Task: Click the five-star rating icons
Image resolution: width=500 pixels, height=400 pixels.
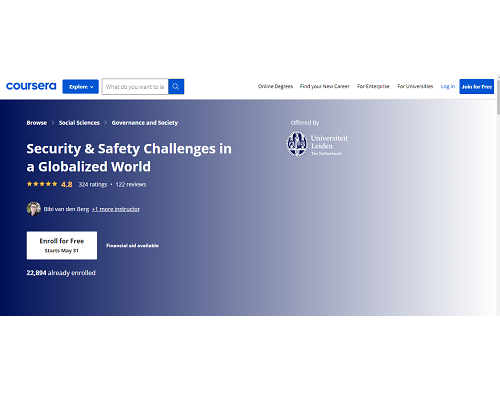Action: [42, 184]
